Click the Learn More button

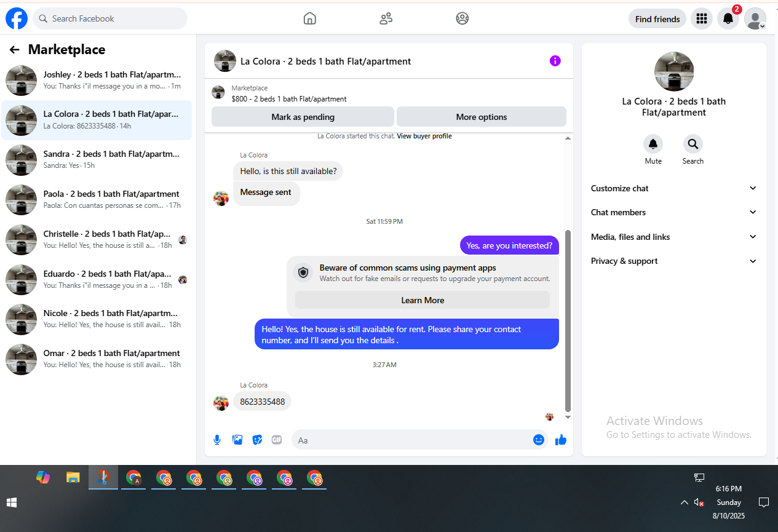[x=423, y=300]
